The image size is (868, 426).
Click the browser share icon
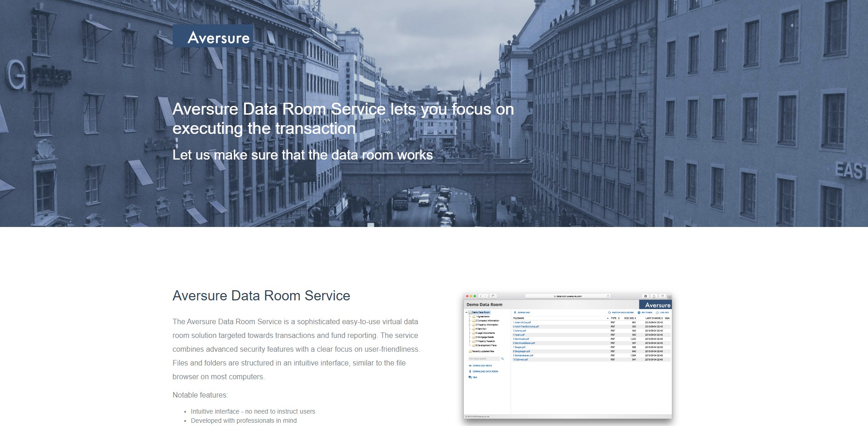click(x=654, y=296)
